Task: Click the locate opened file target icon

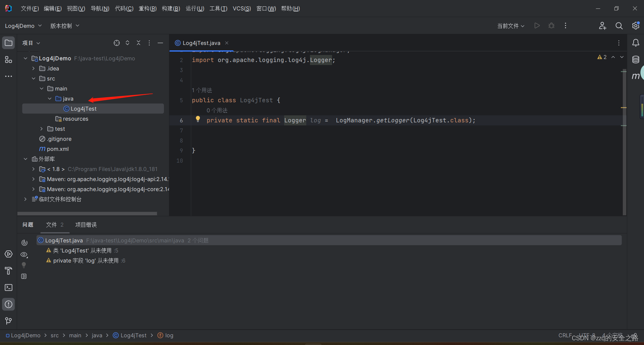Action: (117, 43)
